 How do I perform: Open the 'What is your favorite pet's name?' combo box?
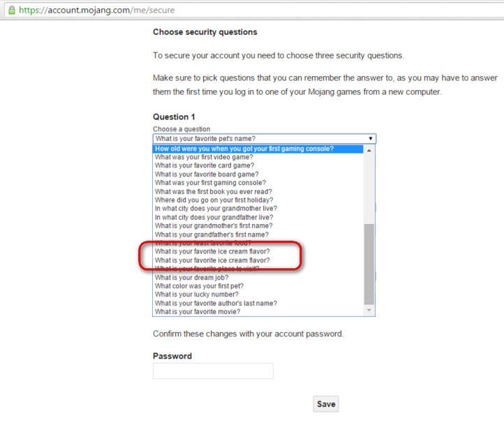click(264, 139)
